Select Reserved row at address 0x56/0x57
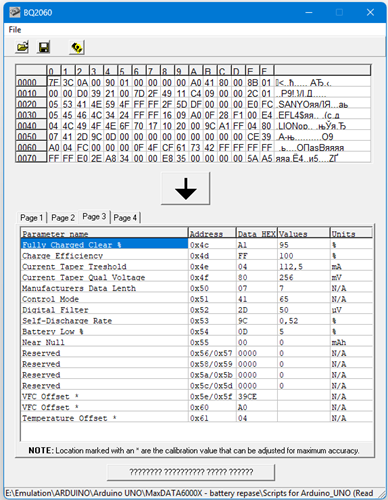Viewport: 388px width, 500px height. pyautogui.click(x=197, y=353)
